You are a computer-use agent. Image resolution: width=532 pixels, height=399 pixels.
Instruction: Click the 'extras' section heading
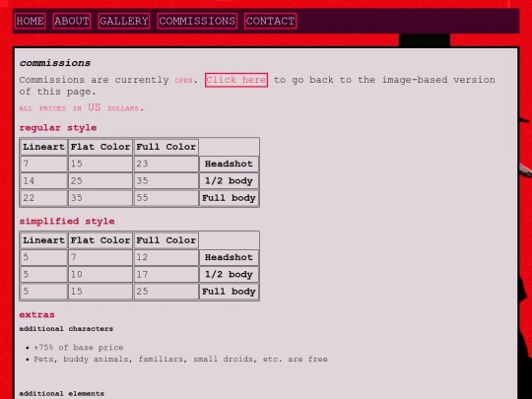tap(37, 315)
